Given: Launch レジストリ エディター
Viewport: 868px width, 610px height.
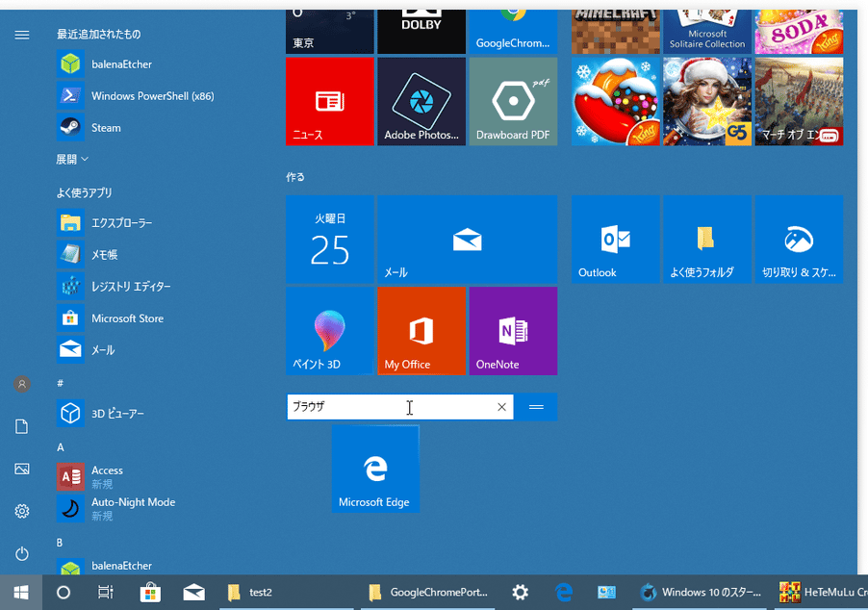Looking at the screenshot, I should (x=115, y=287).
